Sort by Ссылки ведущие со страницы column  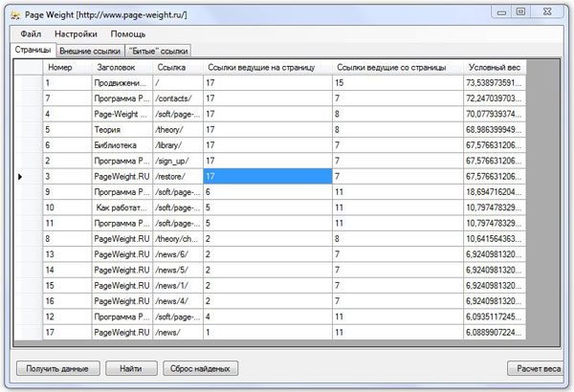pos(397,68)
